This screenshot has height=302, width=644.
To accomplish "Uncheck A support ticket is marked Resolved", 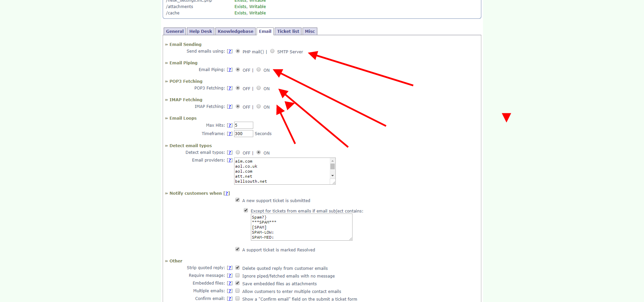I will 237,249.
